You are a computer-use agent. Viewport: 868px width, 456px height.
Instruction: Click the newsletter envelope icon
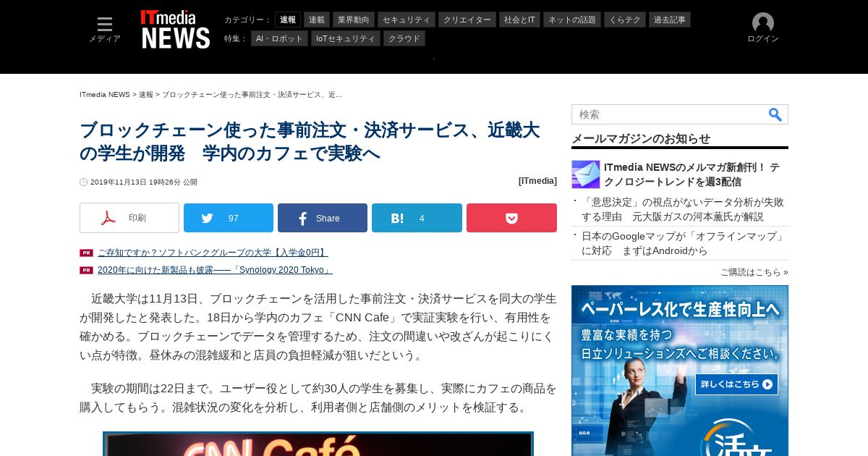pos(586,174)
